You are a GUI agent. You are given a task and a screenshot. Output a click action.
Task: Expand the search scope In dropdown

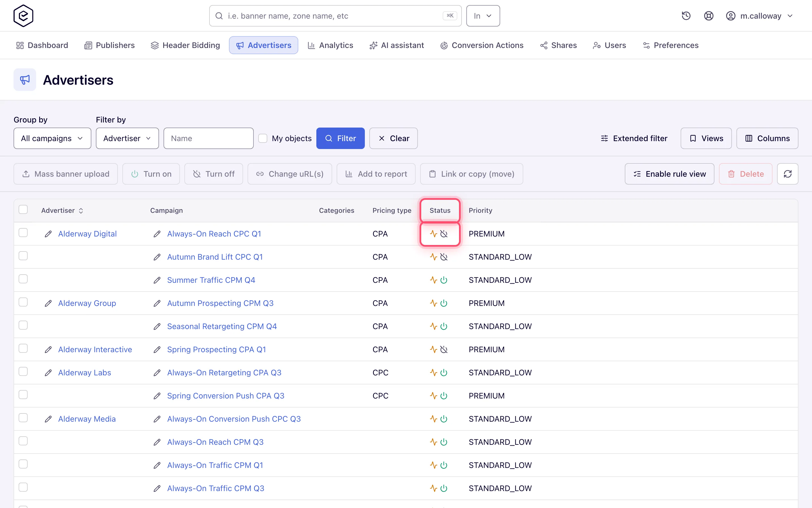click(x=483, y=16)
